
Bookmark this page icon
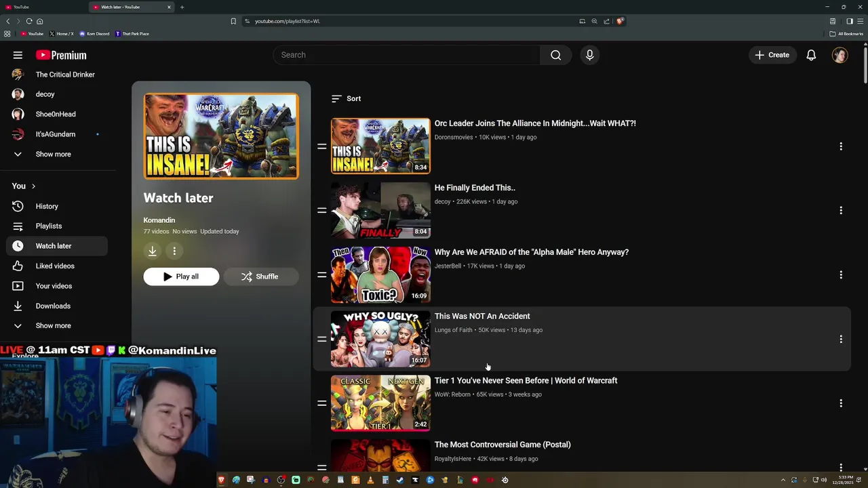(233, 21)
